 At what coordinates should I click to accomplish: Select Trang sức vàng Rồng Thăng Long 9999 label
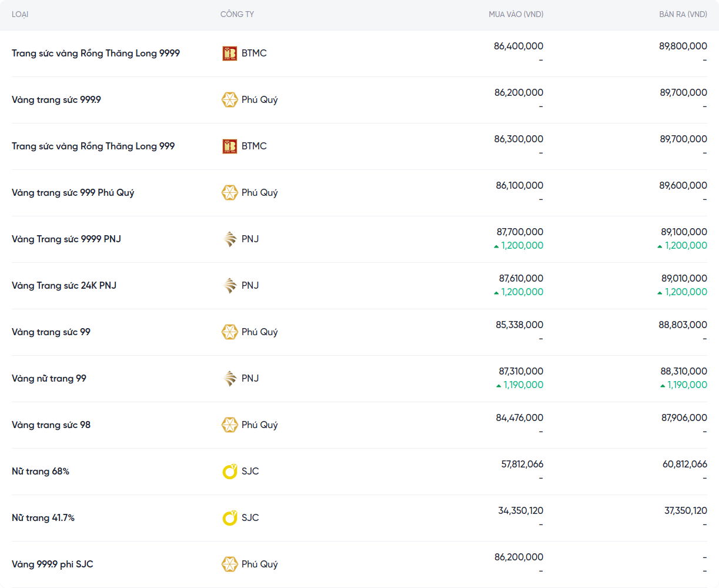(x=96, y=54)
